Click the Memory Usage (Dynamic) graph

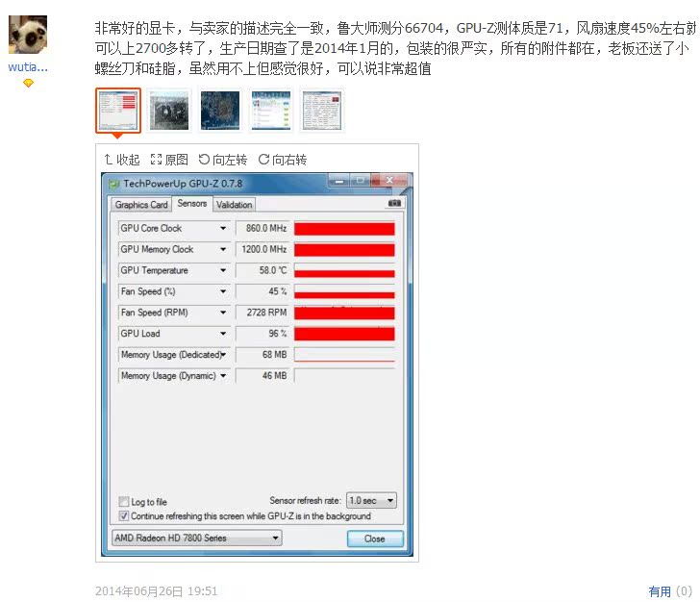pos(344,376)
